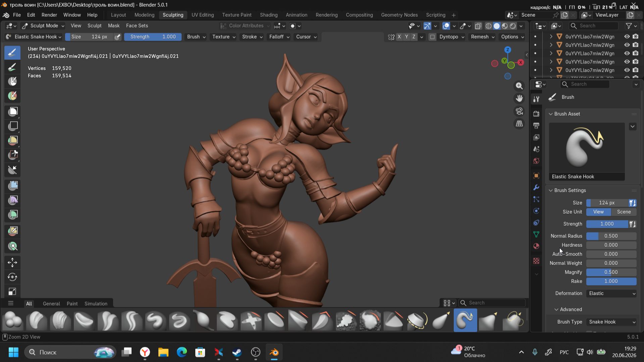Viewport: 644px width, 362px height.
Task: Toggle X axis symmetry
Action: tap(399, 37)
